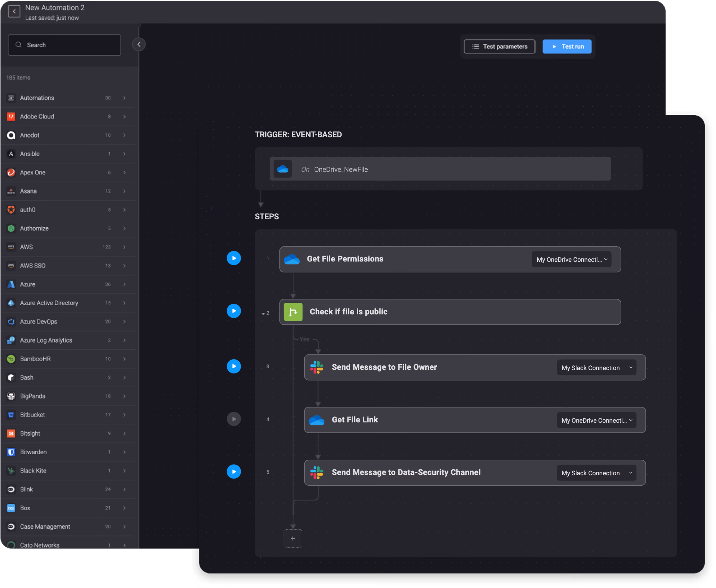Click the Adobe Cloud icon
This screenshot has width=716, height=588.
pyautogui.click(x=11, y=117)
